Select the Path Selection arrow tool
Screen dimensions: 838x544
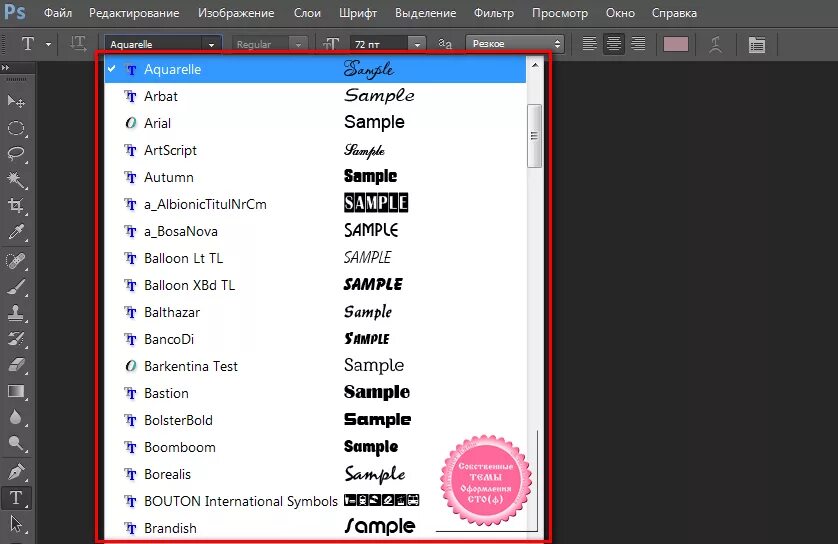(x=16, y=524)
